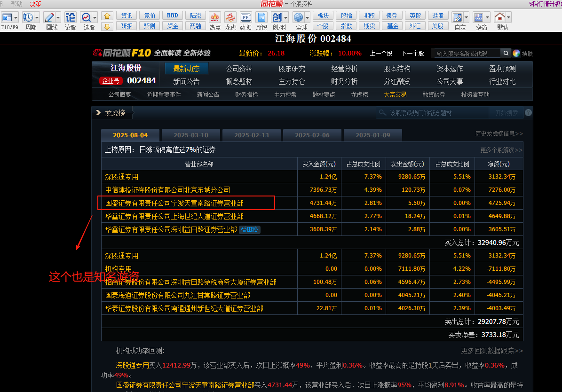Switch to the 2025-02-13 date tab
The image size is (562, 392).
(251, 135)
